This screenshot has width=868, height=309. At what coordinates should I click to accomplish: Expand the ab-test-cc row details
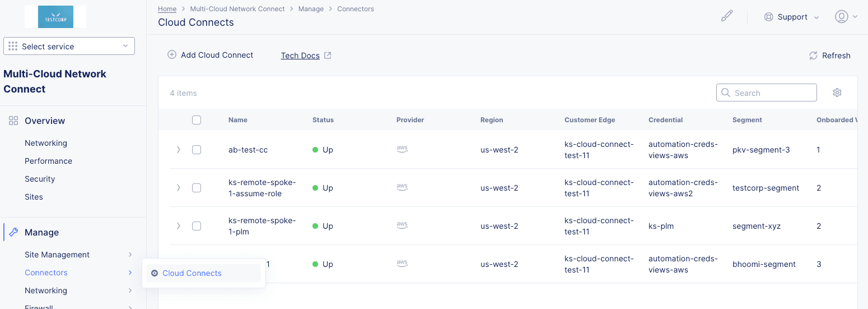pyautogui.click(x=179, y=150)
